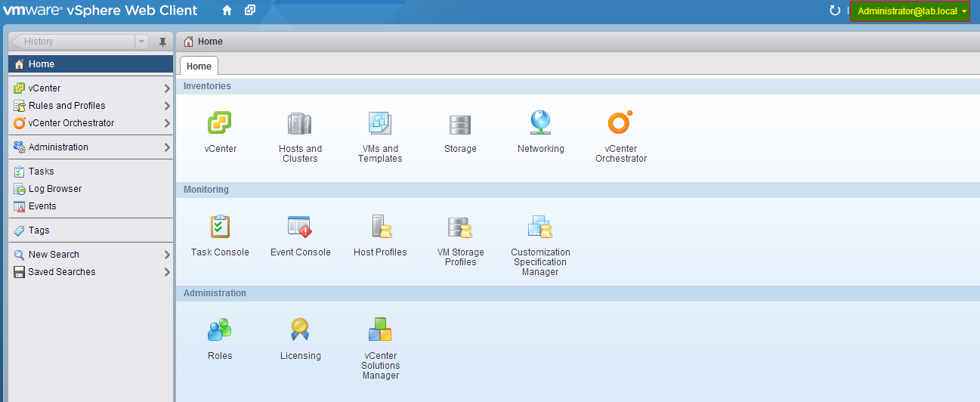Open the Roles administration icon
This screenshot has width=980, height=402.
pos(220,330)
